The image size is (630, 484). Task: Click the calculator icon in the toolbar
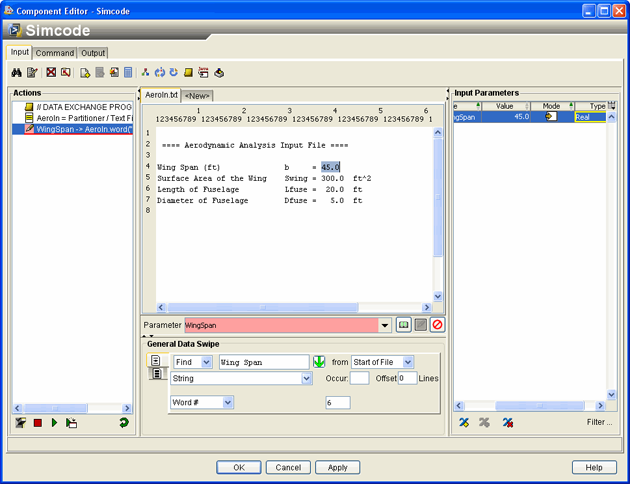(128, 73)
